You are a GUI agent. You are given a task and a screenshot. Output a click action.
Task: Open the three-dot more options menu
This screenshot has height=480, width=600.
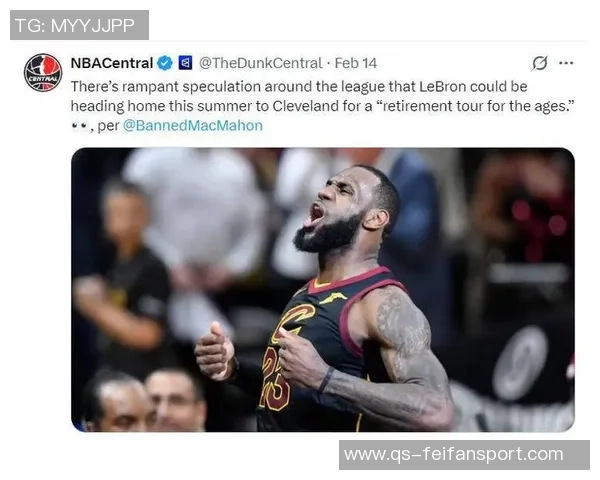tap(566, 63)
